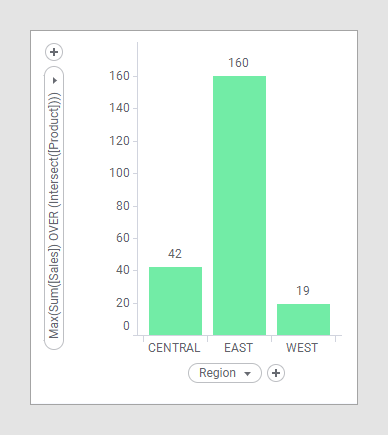
Task: Expand the Y-axis expression selector arrow
Action: (x=55, y=80)
